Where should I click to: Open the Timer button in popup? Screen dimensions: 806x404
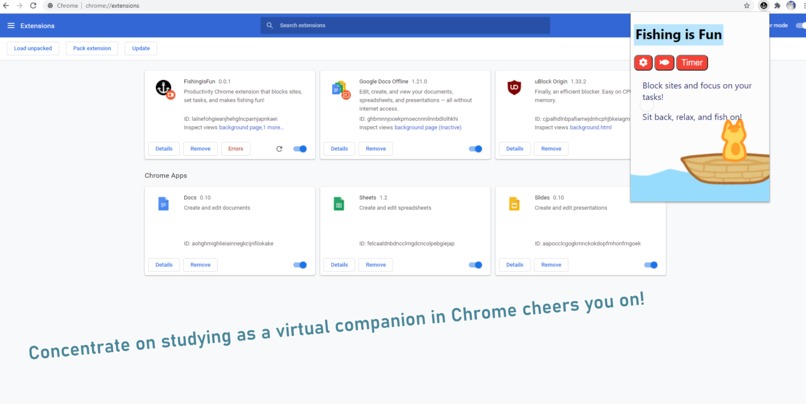(692, 63)
